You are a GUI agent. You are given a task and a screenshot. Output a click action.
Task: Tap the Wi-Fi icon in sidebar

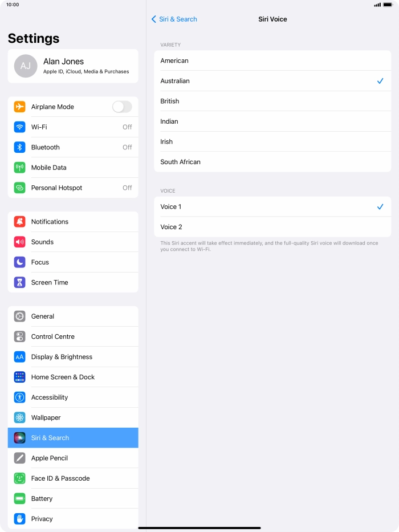20,127
